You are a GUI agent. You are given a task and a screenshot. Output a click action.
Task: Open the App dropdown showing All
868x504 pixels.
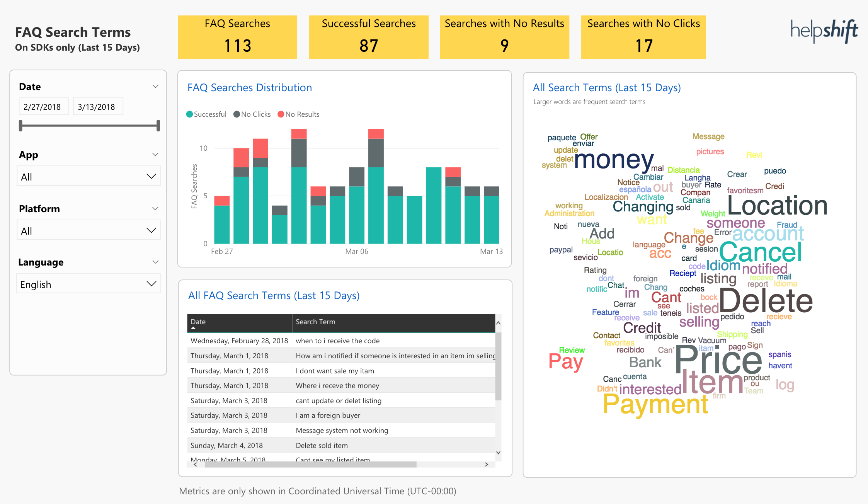pos(88,175)
